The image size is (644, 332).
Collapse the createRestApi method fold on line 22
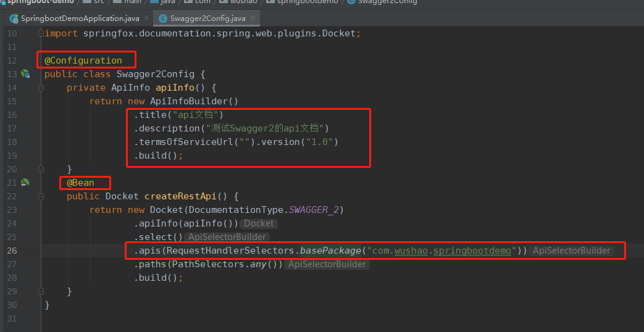pyautogui.click(x=41, y=196)
